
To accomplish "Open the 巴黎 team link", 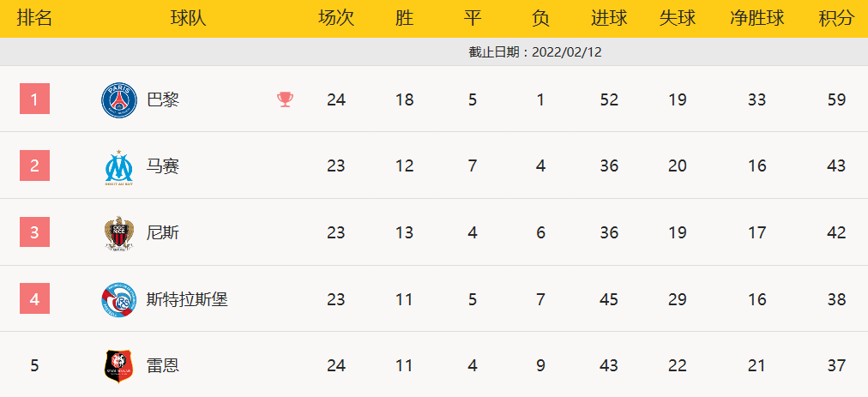I will tap(163, 99).
